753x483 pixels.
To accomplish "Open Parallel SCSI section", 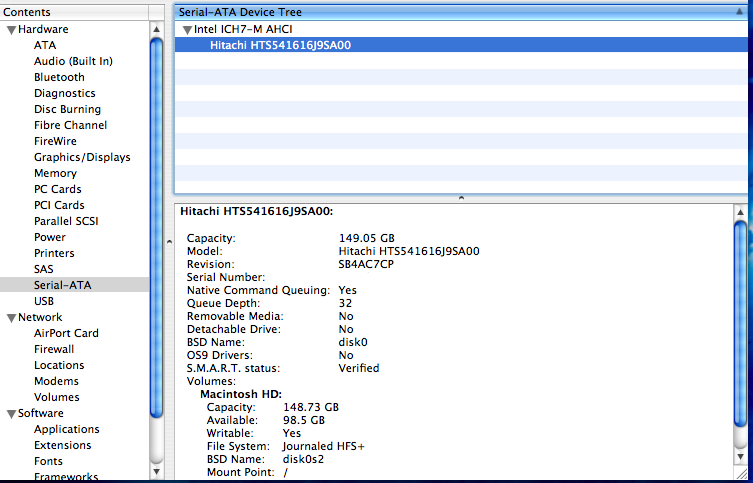I will [66, 221].
